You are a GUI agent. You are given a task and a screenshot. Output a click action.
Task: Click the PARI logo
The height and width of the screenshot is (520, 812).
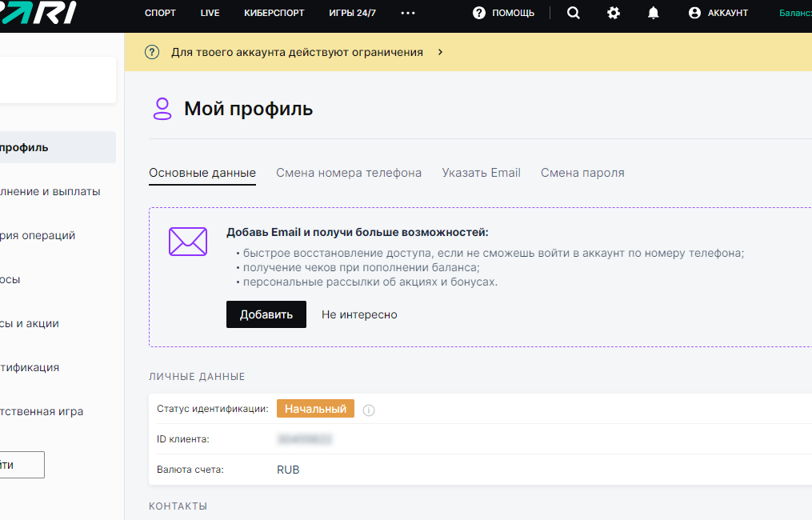38,13
